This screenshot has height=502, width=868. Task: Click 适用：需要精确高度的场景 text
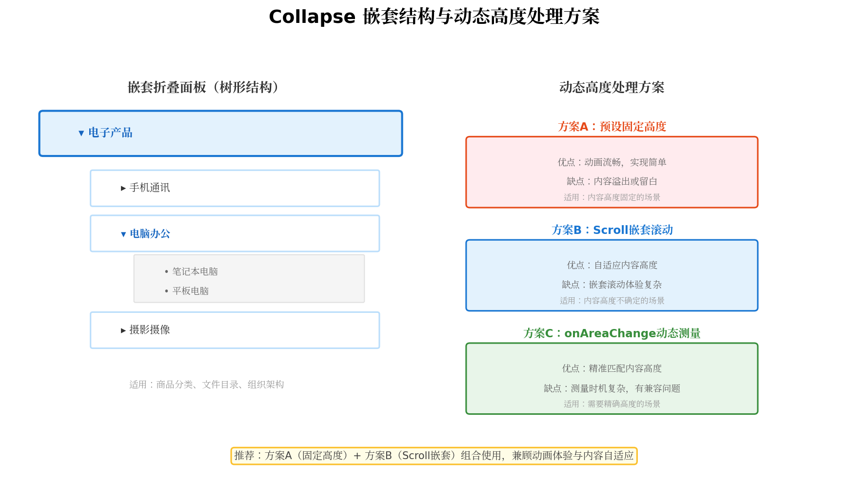[612, 404]
